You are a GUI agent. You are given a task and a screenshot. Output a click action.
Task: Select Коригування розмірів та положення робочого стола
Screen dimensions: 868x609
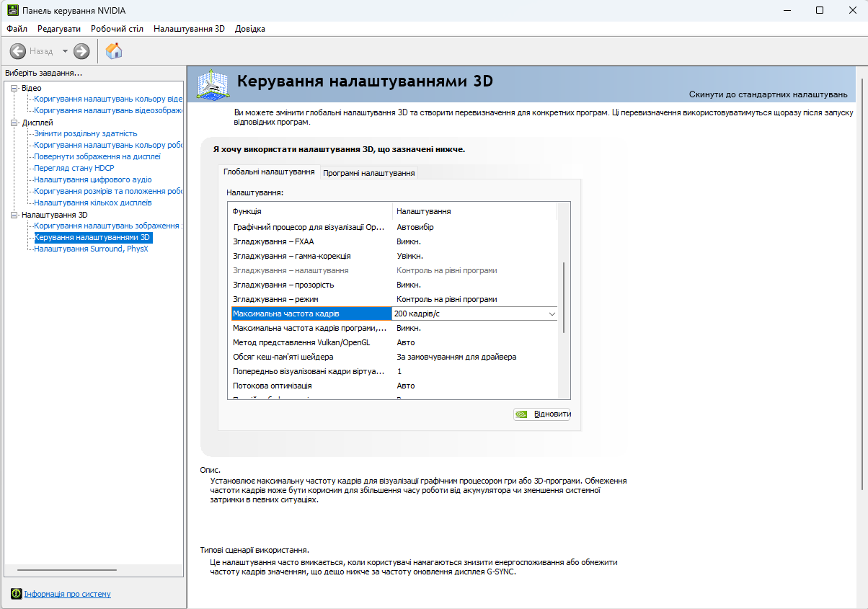point(108,191)
